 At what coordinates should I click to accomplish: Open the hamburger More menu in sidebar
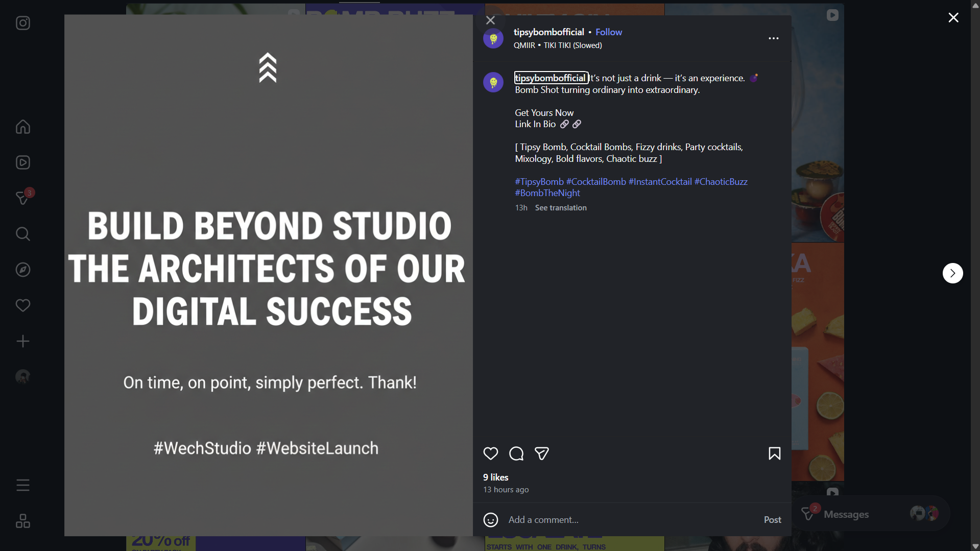pyautogui.click(x=23, y=485)
